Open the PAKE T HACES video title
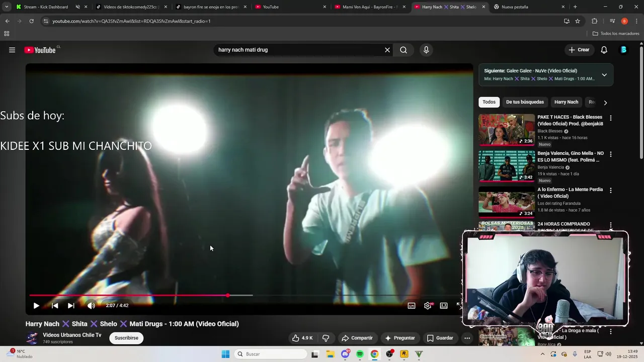Image resolution: width=644 pixels, height=362 pixels. (x=570, y=120)
